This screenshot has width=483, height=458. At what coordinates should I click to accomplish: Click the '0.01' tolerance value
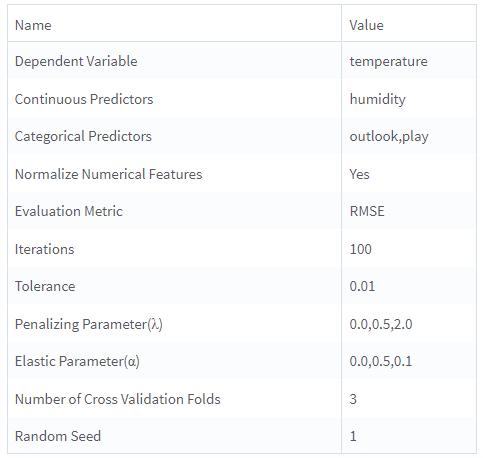pos(362,286)
